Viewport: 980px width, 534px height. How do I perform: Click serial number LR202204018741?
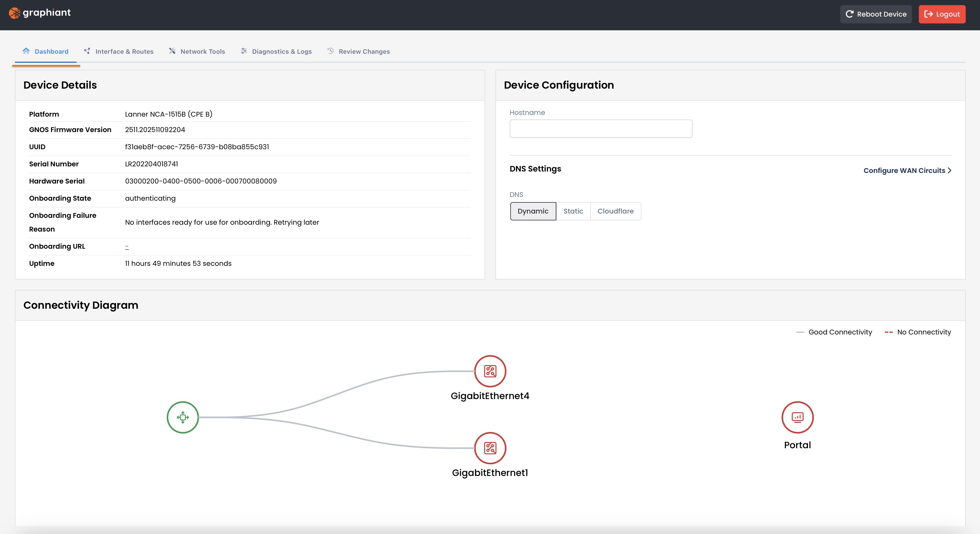(151, 164)
